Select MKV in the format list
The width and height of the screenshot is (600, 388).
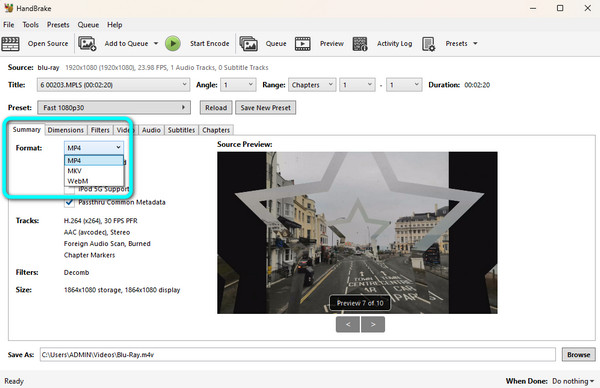pos(94,171)
